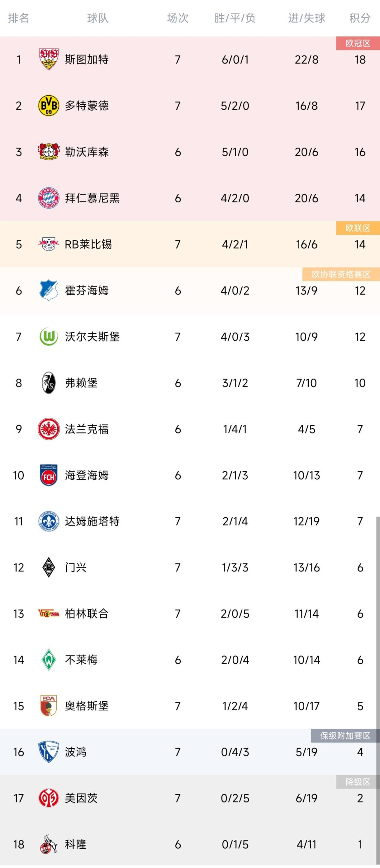Sort by the 积分 column header
Viewport: 380px width, 868px height.
[x=360, y=18]
